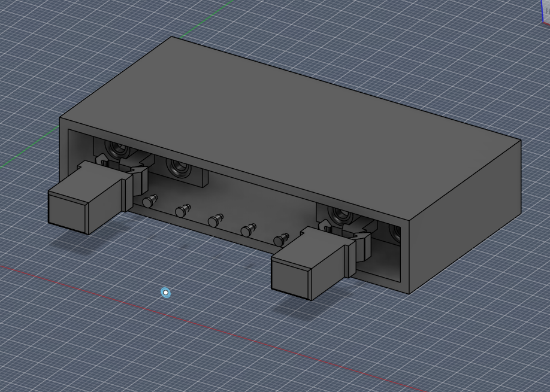The image size is (550, 392).
Task: Select the second pin from the left
Action: pyautogui.click(x=183, y=211)
